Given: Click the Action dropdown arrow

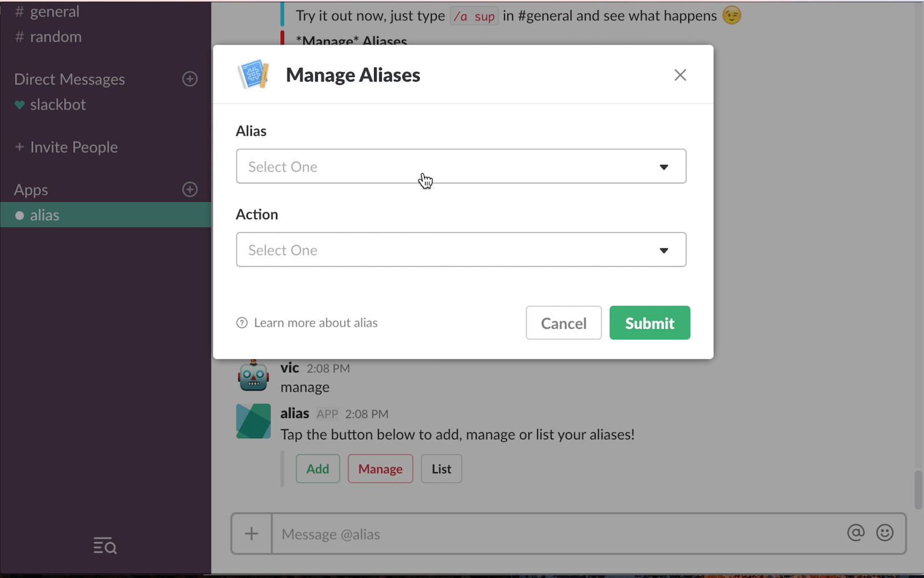Looking at the screenshot, I should [x=664, y=250].
